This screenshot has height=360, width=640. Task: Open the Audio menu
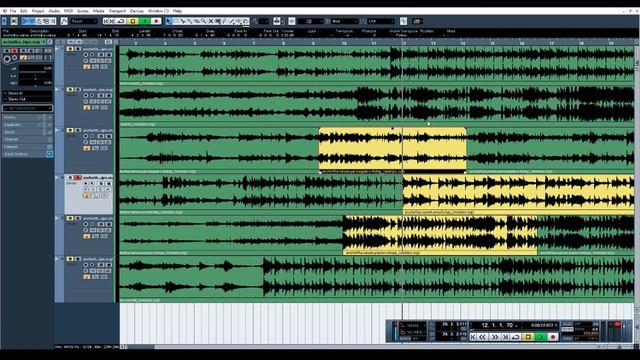[x=54, y=11]
